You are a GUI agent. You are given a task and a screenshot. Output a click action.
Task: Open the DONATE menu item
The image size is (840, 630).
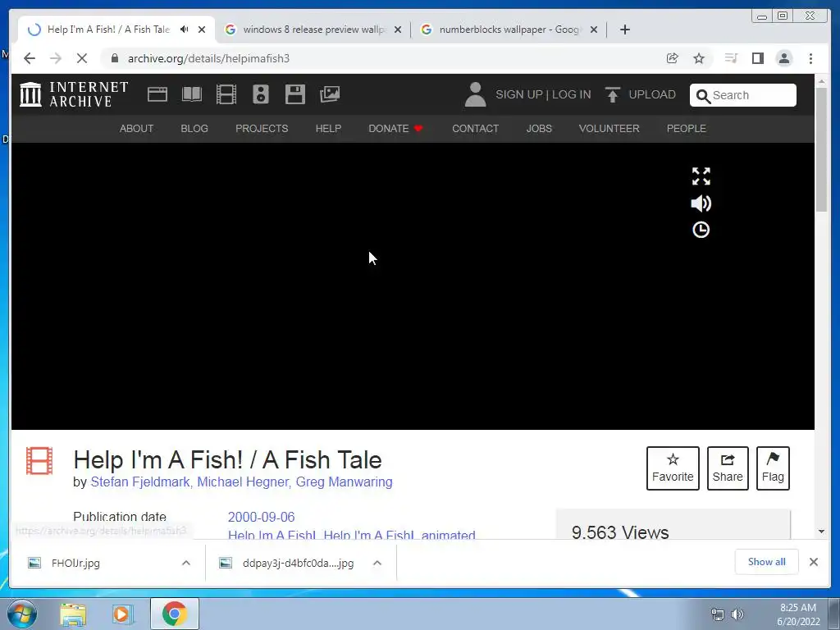tap(396, 129)
